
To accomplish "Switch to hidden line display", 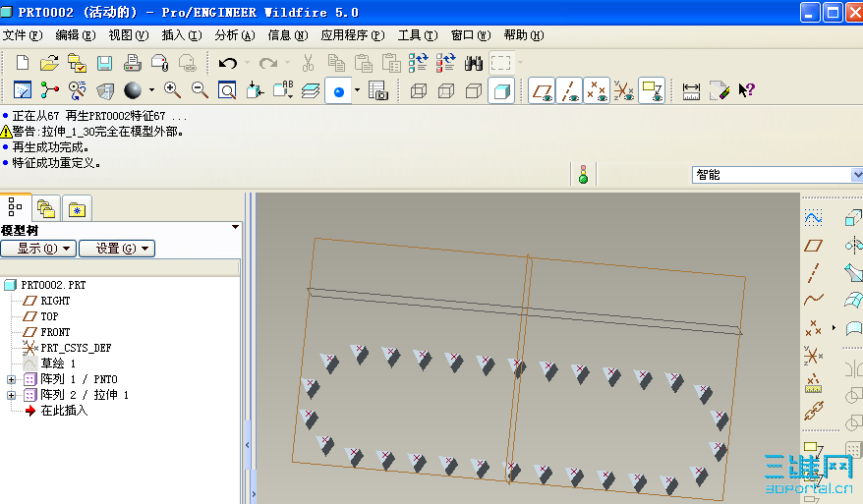I will pos(446,90).
